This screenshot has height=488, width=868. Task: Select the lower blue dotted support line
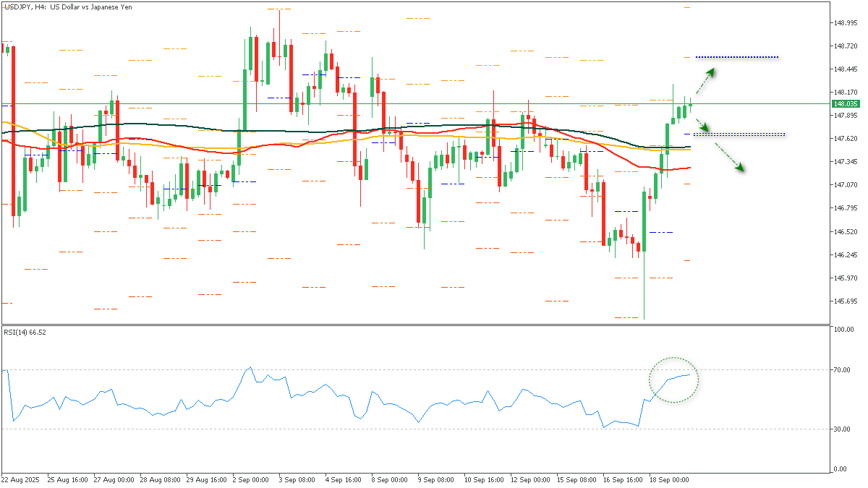739,134
